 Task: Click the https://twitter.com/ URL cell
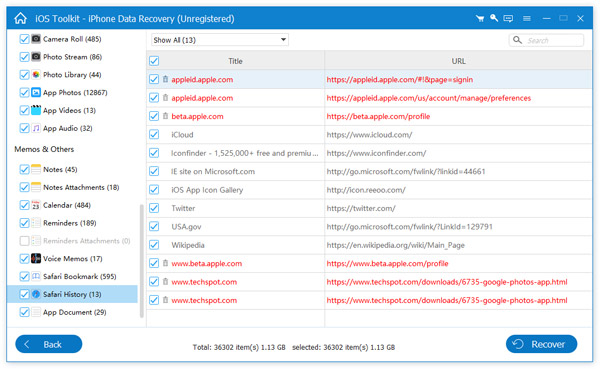point(361,208)
